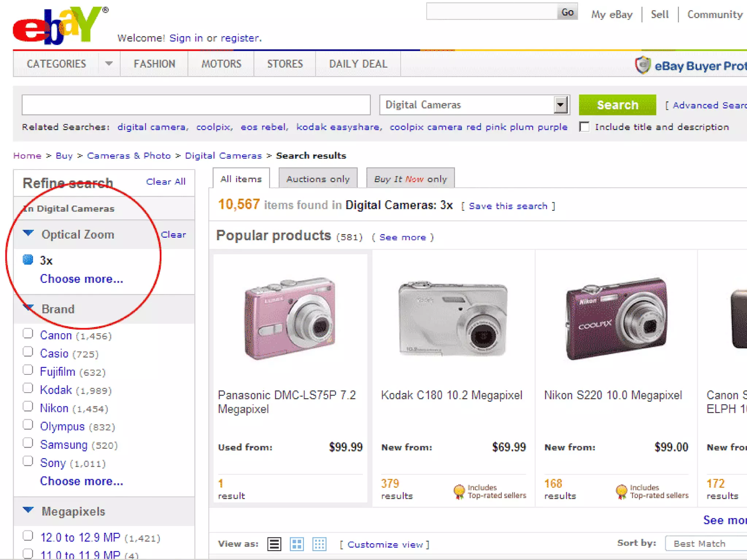Collapse the Optical Zoom filter section

(x=28, y=233)
